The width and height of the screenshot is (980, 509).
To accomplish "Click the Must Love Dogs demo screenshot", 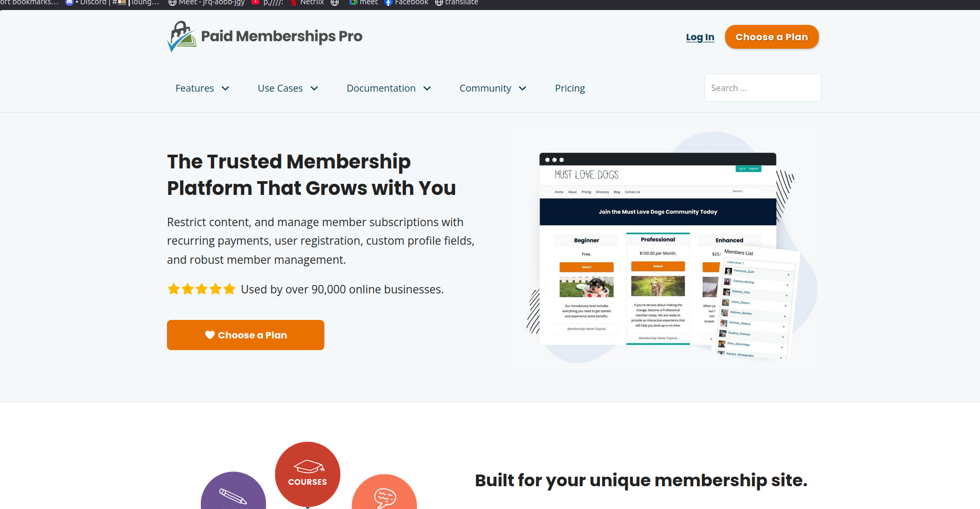I will pyautogui.click(x=663, y=250).
